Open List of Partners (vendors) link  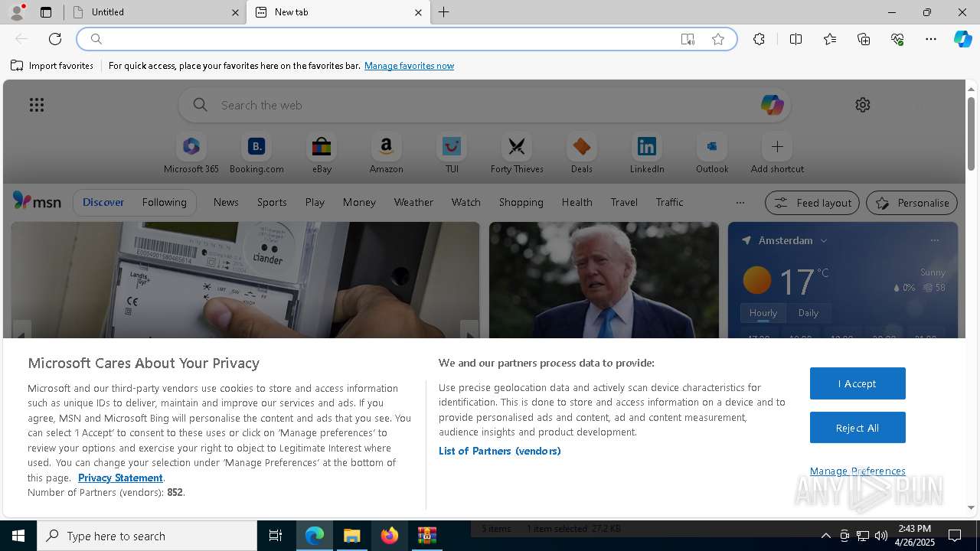(x=499, y=451)
